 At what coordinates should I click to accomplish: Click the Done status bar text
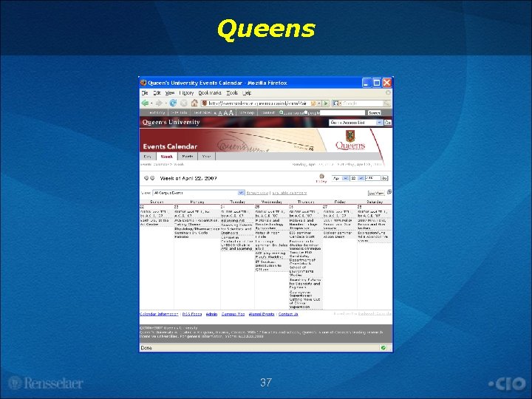point(146,348)
